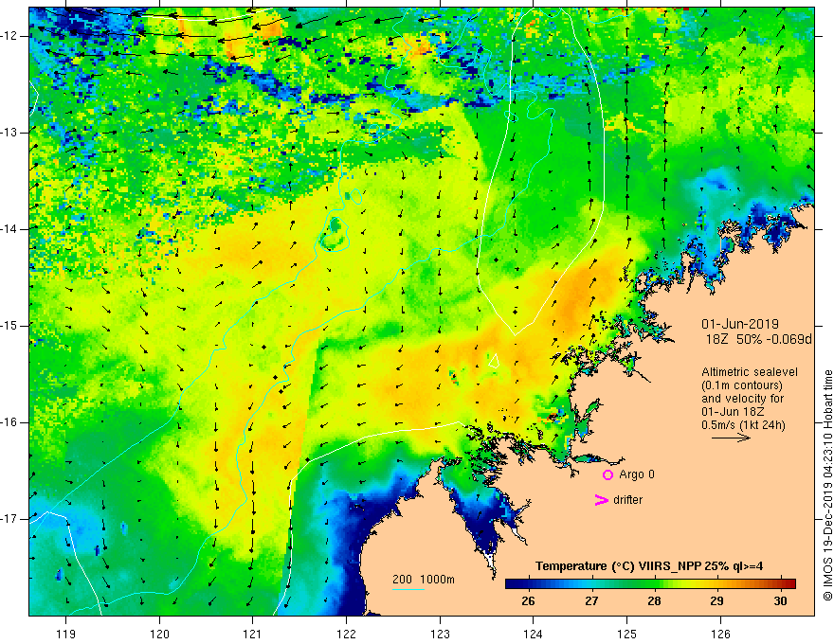Click the longitude label 121
Viewport: 834px width, 644px height.
pyautogui.click(x=253, y=634)
